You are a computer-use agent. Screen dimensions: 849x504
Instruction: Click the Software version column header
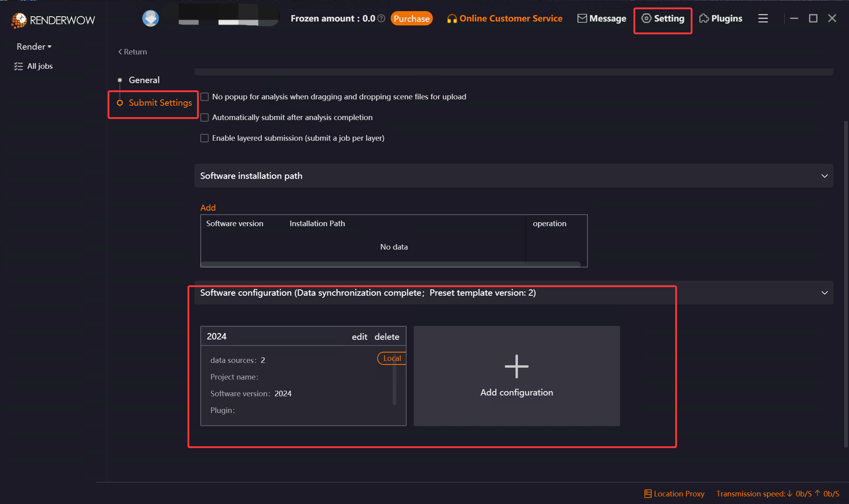(235, 223)
